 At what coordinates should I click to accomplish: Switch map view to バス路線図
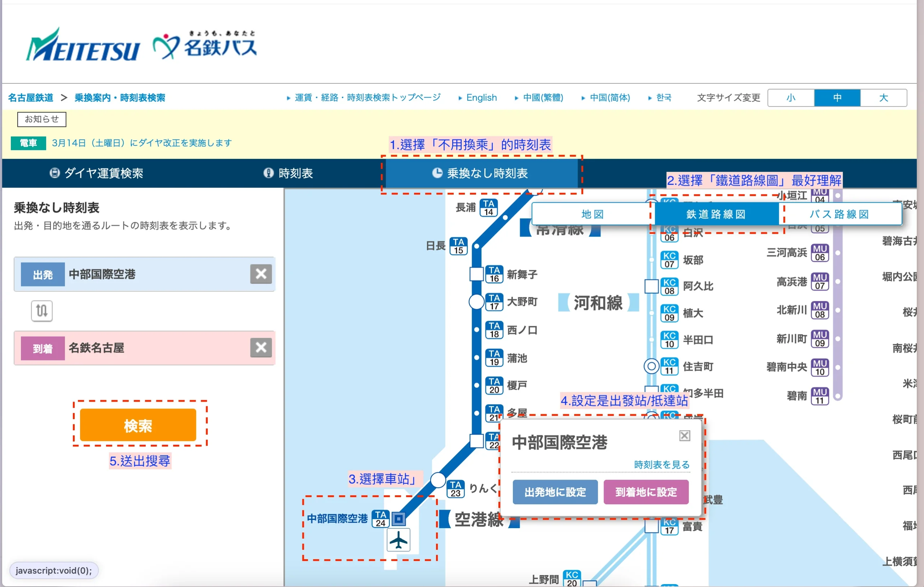click(x=839, y=214)
